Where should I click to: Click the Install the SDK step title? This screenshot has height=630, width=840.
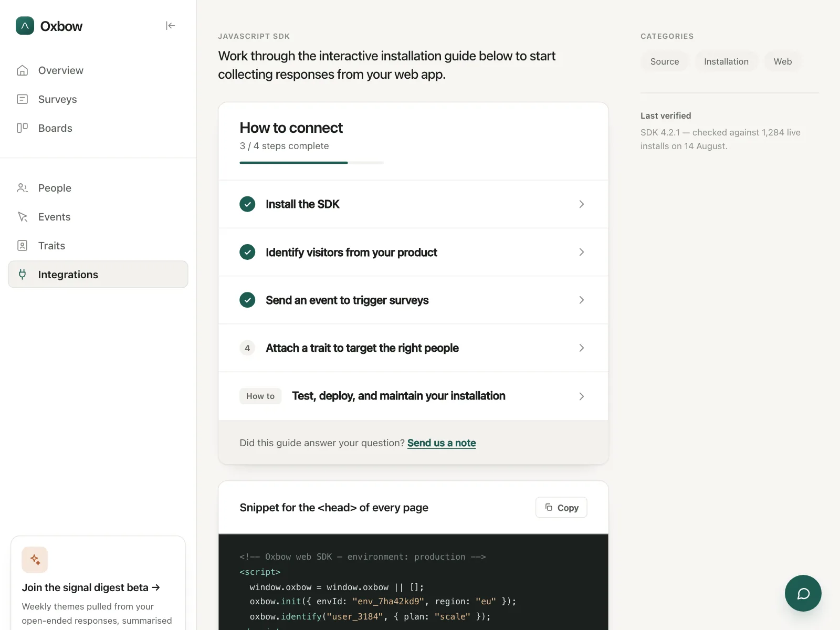coord(302,204)
